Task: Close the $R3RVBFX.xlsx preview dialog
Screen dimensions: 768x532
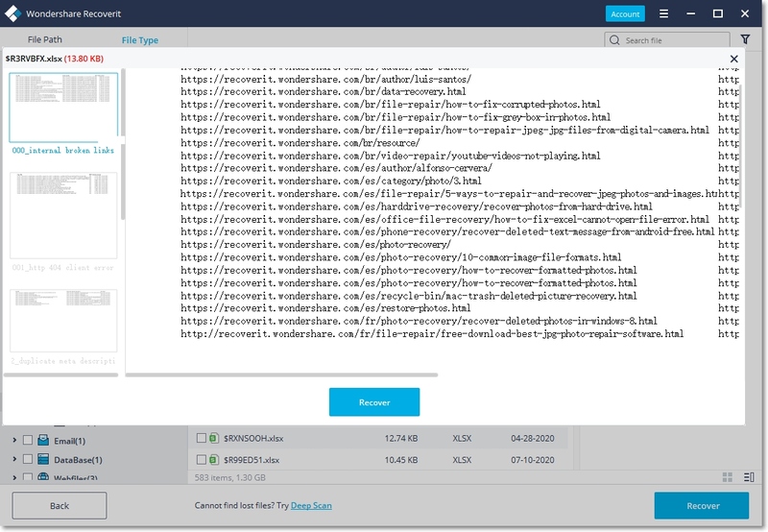Action: click(733, 59)
